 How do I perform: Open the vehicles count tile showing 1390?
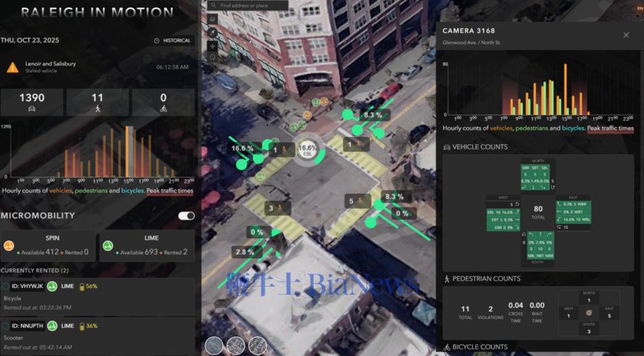click(32, 102)
